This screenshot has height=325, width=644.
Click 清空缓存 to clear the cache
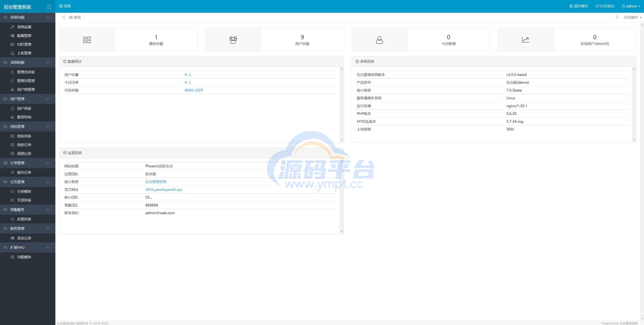click(579, 6)
